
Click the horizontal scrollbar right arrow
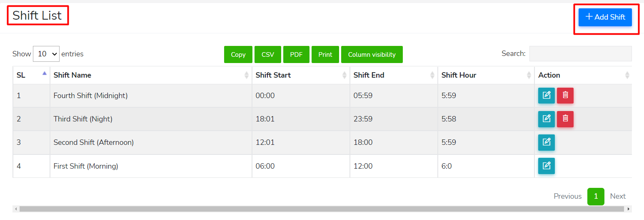click(629, 209)
